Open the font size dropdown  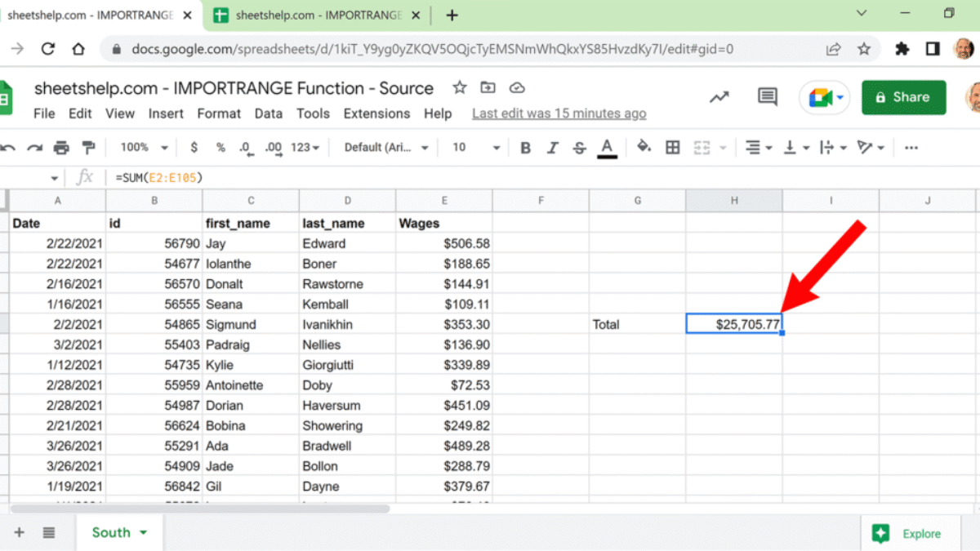[x=476, y=148]
